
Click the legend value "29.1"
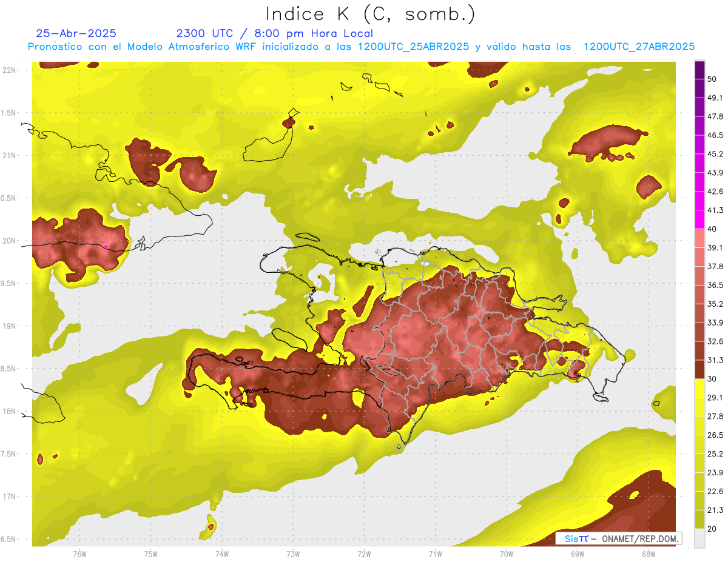coord(715,397)
